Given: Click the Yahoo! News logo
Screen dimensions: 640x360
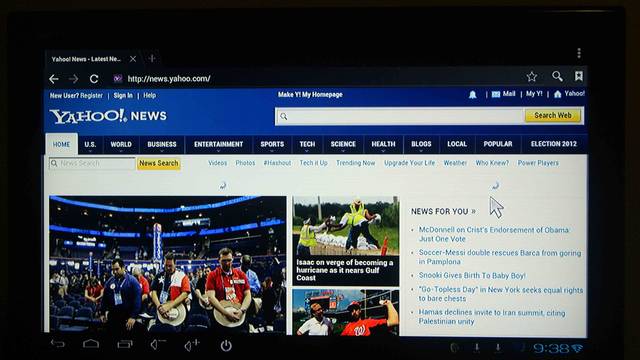Looking at the screenshot, I should tap(108, 116).
